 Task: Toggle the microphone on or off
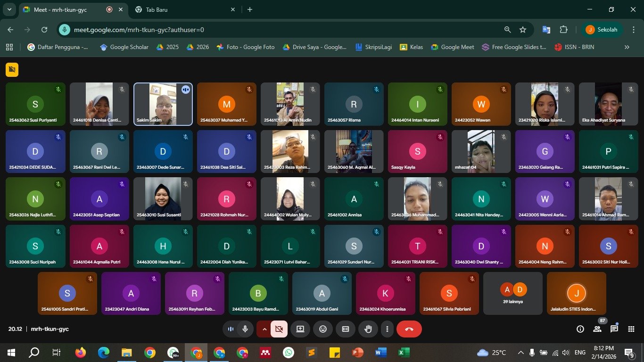click(245, 329)
